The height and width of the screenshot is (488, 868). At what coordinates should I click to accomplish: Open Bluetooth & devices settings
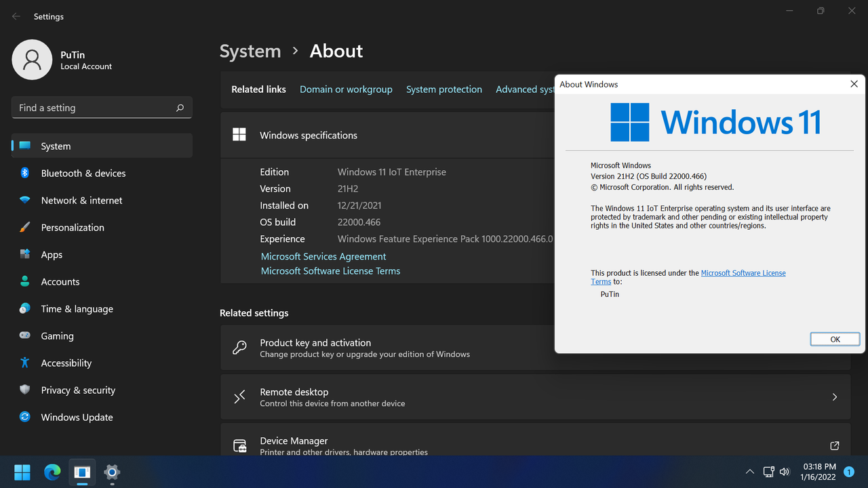click(x=83, y=174)
